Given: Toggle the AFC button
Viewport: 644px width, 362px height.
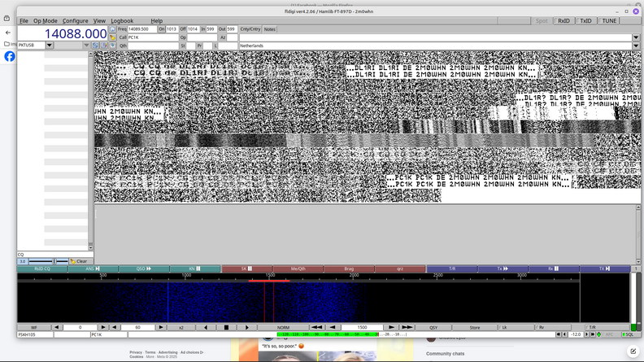Looking at the screenshot, I should click(610, 334).
